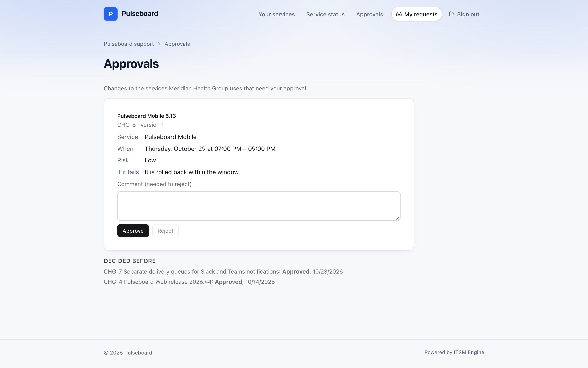The image size is (588, 368).
Task: Go to Pulseboard support breadcrumb
Action: click(129, 44)
